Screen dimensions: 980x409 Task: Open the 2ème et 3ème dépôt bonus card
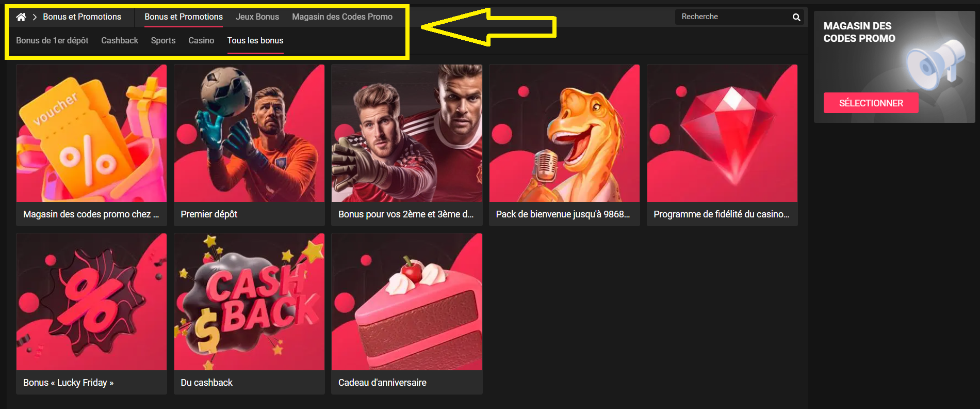click(406, 145)
